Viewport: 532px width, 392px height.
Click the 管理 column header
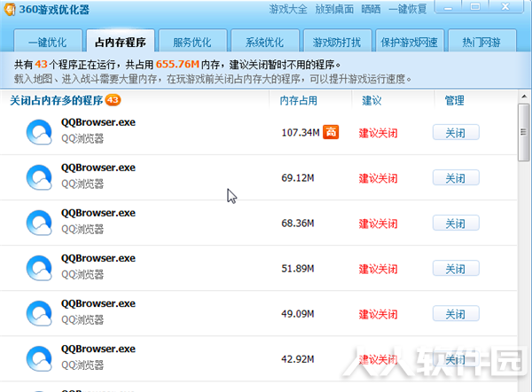pos(454,100)
